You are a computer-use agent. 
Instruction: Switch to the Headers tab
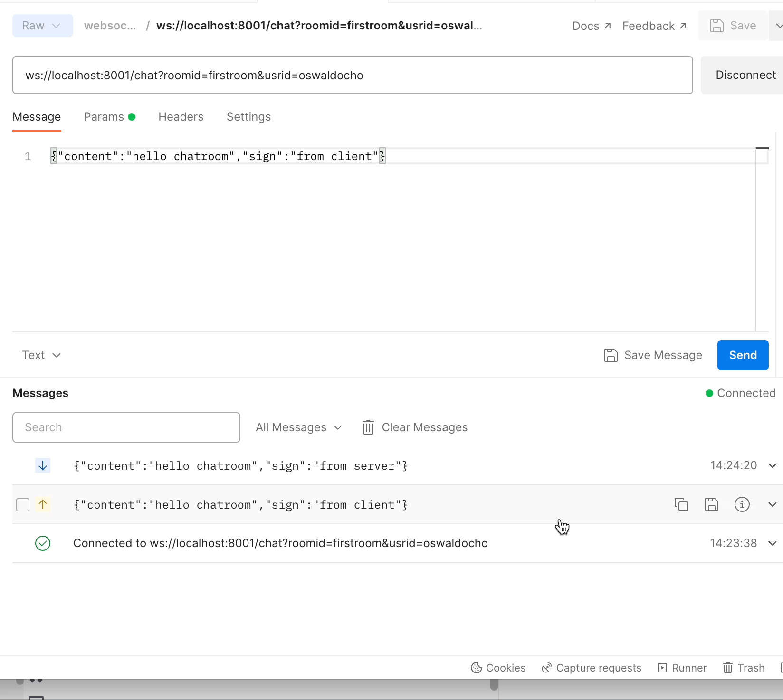point(181,117)
